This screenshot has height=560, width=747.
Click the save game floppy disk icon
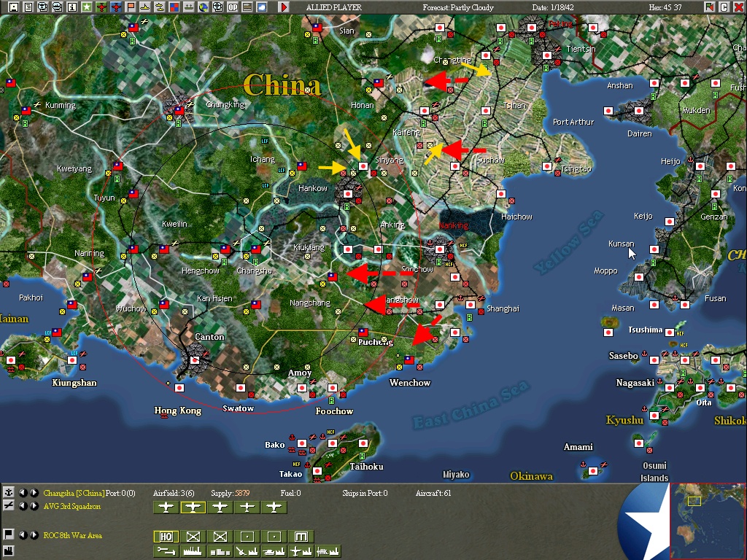[14, 7]
